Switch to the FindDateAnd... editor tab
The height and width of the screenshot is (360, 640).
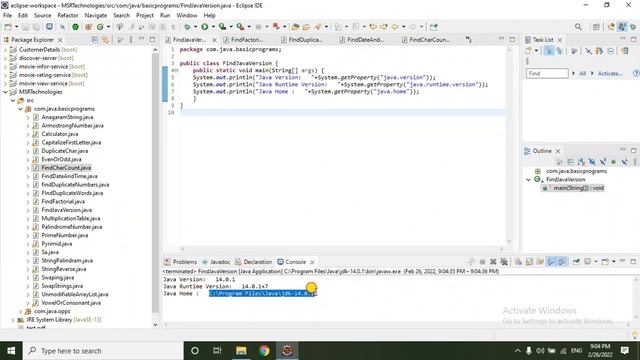click(x=365, y=40)
